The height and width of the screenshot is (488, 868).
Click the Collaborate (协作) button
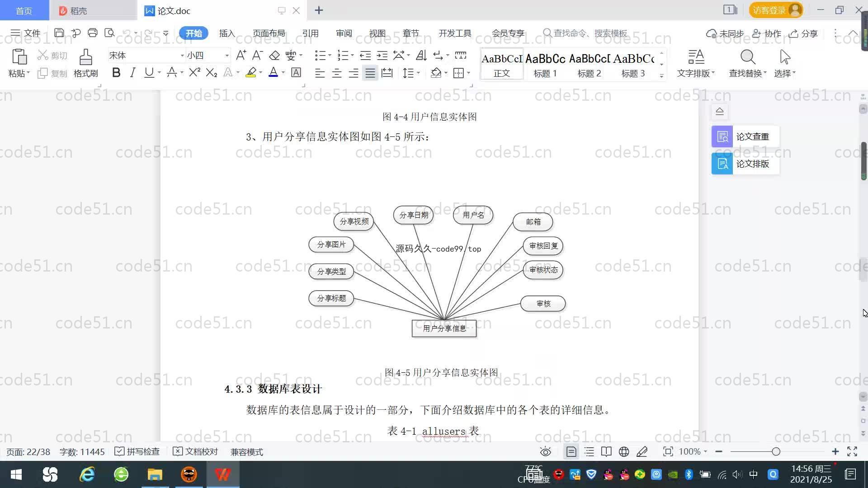(767, 33)
